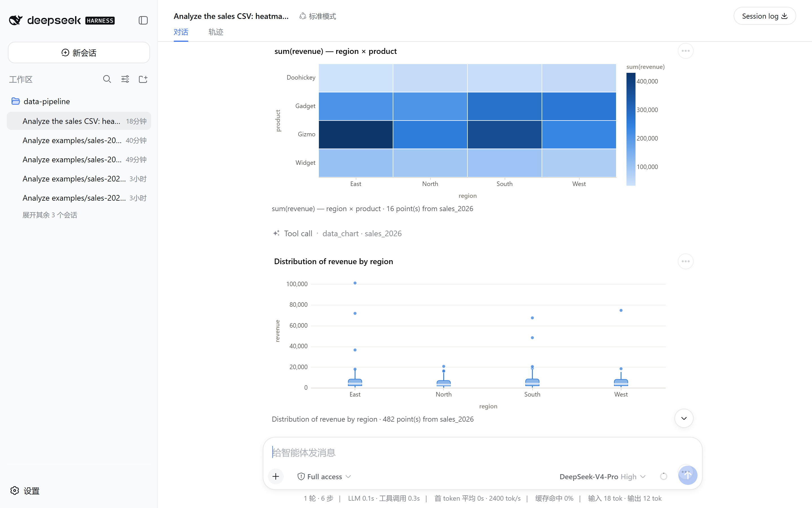812x508 pixels.
Task: Click the 'LLM 0.1s · 工具调用 0.3s' status
Action: point(384,498)
